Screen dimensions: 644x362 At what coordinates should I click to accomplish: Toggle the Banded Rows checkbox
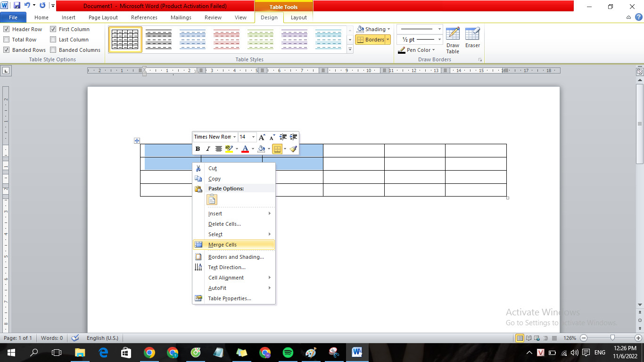[7, 50]
